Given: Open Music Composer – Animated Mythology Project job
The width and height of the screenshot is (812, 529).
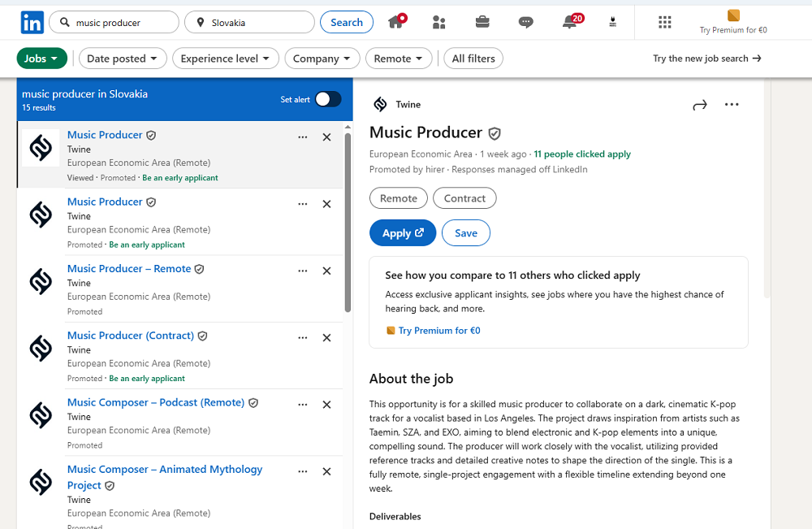Looking at the screenshot, I should pos(165,477).
